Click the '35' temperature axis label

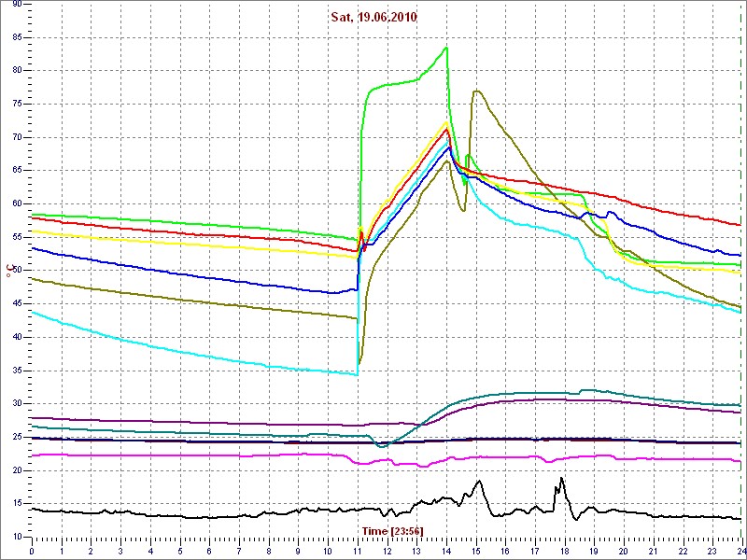[16, 371]
